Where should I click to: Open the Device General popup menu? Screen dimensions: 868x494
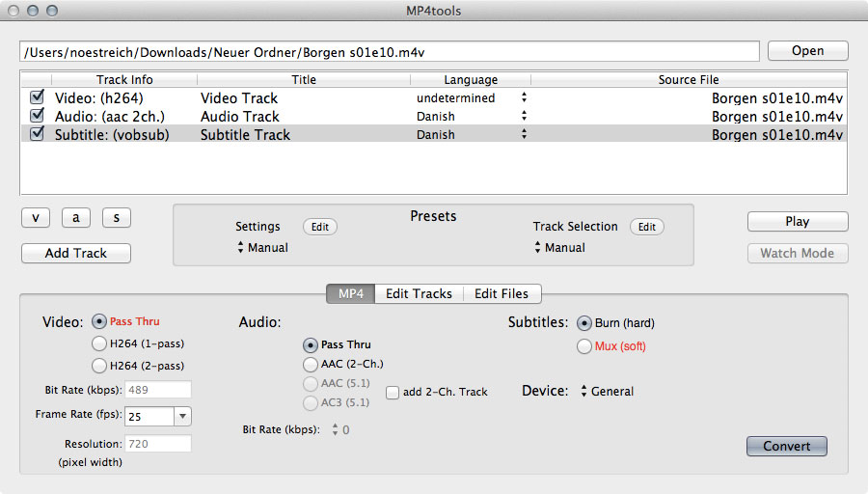click(x=606, y=392)
